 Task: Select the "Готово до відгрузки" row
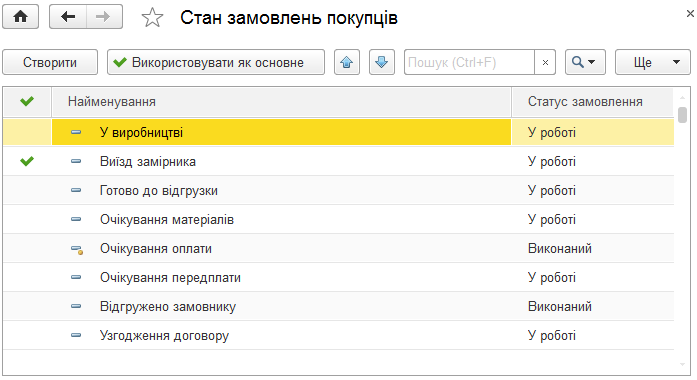click(x=338, y=191)
